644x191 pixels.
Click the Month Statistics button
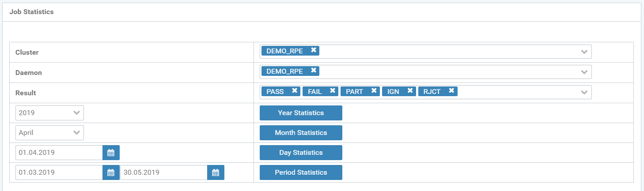[301, 133]
